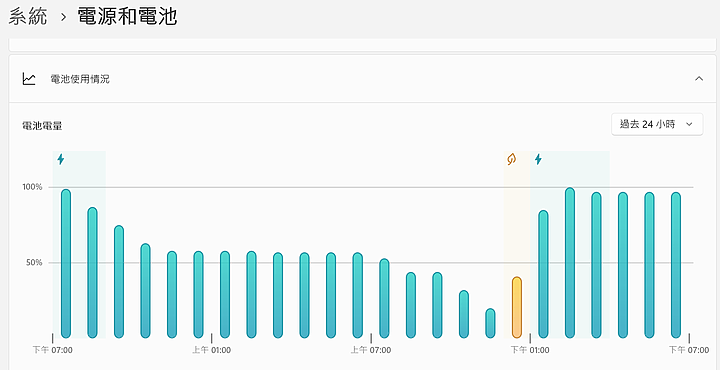Click the first charging lightning bolt icon
Screen dimensions: 720x370
(x=61, y=159)
